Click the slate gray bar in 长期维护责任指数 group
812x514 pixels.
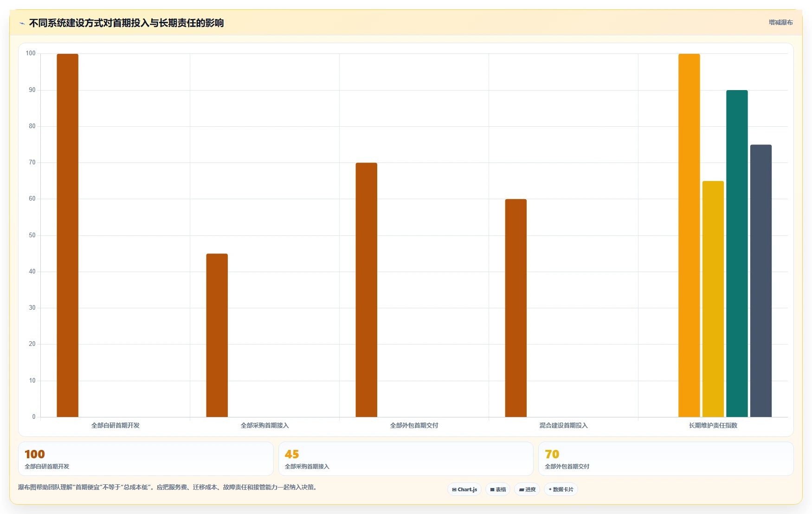pyautogui.click(x=761, y=281)
